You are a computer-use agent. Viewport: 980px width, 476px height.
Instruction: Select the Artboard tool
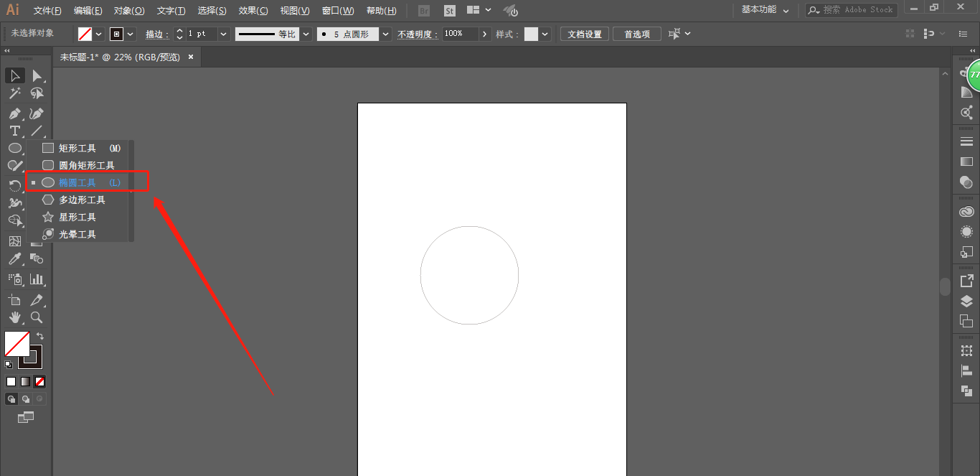(15, 300)
